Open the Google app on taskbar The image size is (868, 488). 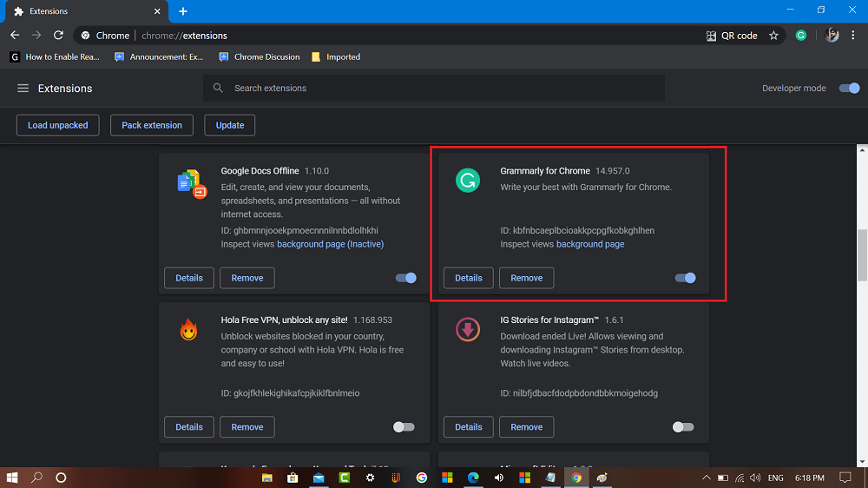(422, 478)
